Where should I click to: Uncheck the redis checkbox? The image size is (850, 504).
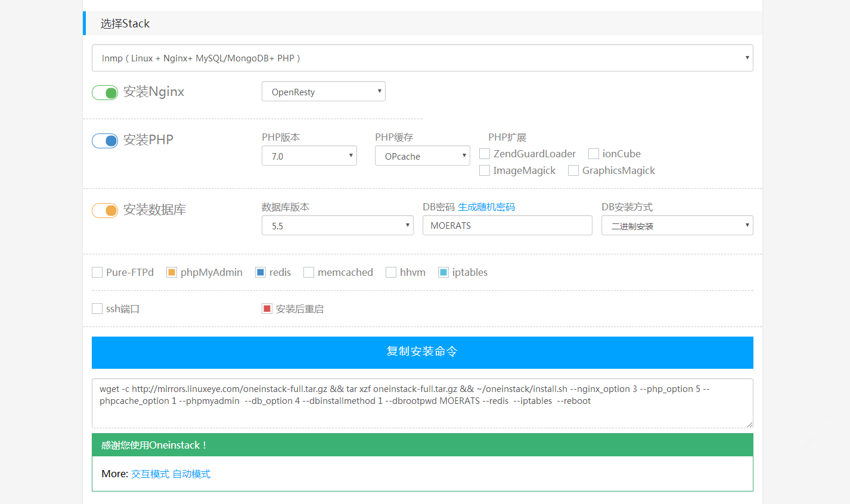pyautogui.click(x=260, y=272)
